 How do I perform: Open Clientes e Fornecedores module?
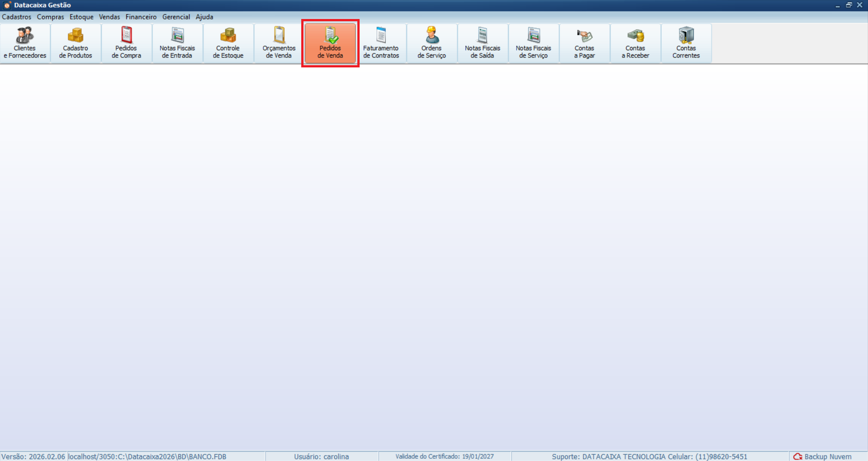(x=25, y=43)
